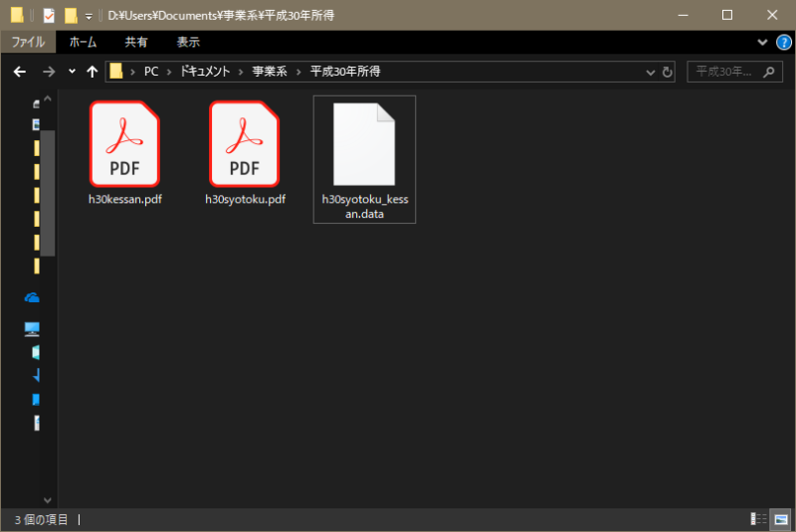Select the h30kessan.pdf PDF icon
This screenshot has width=796, height=532.
tap(125, 144)
